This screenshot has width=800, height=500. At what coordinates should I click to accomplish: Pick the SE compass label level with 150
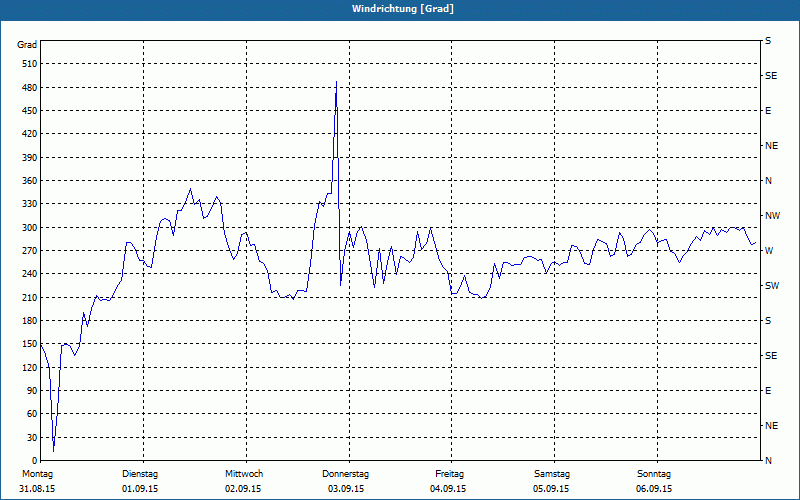point(771,356)
